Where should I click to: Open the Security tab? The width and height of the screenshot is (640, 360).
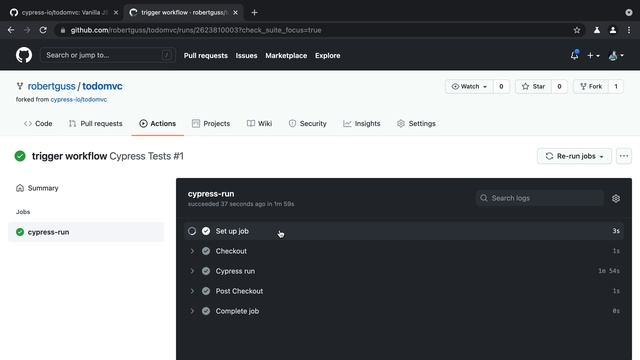click(307, 123)
